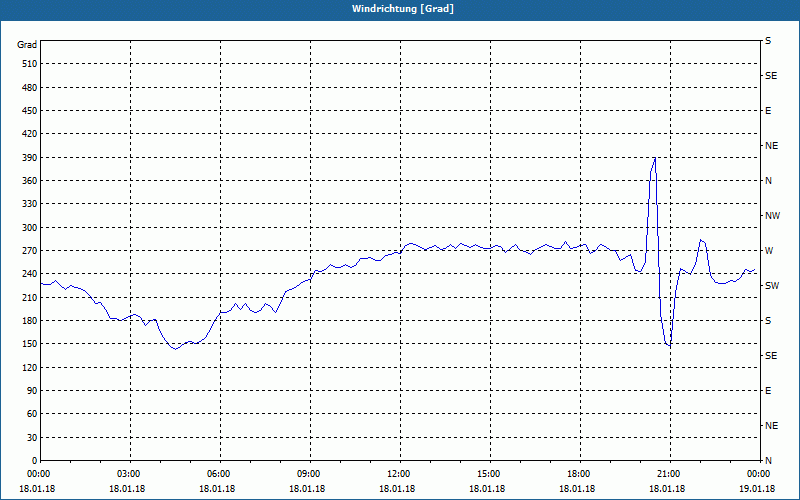800x500 pixels.
Task: Select the 270 degree axis label
Action: pyautogui.click(x=30, y=251)
